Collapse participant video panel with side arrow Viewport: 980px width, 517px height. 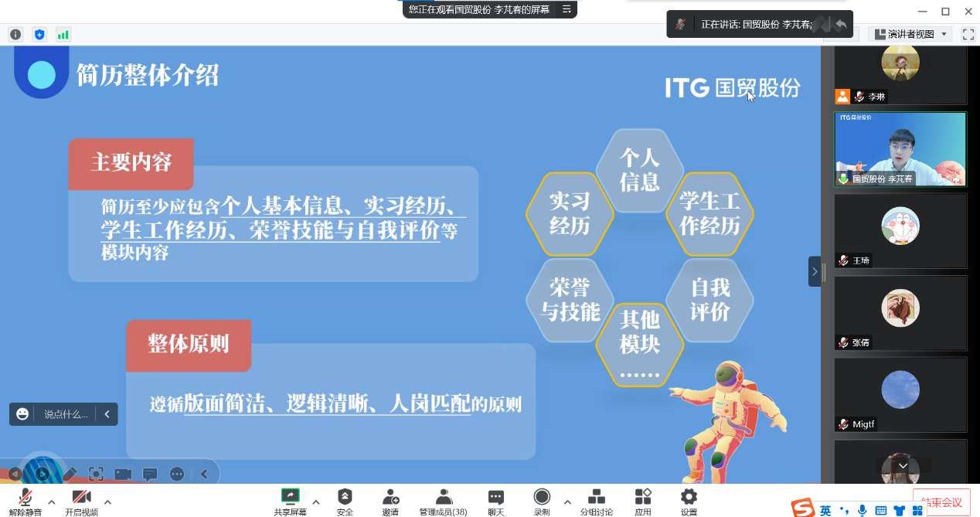point(815,271)
